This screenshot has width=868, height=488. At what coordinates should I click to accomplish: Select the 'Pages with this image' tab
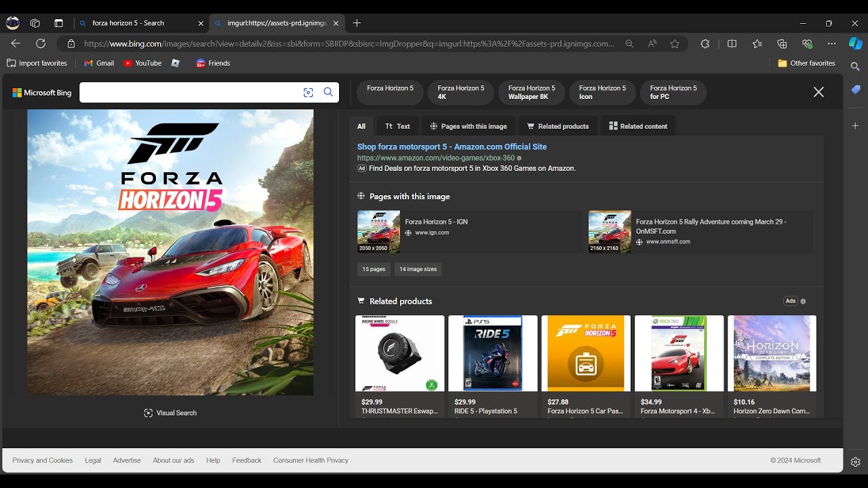pos(468,126)
